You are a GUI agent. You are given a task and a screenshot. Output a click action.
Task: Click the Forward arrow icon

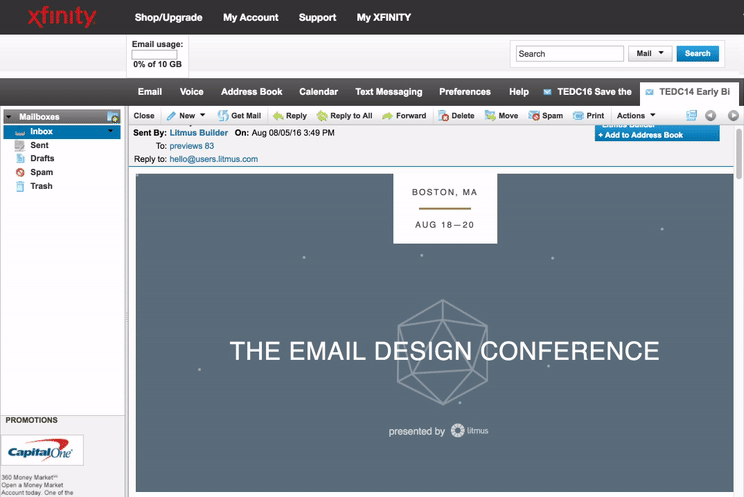click(x=388, y=116)
